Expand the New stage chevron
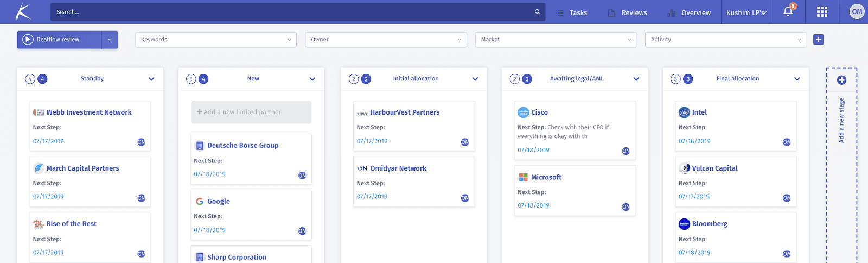868x263 pixels. click(312, 79)
